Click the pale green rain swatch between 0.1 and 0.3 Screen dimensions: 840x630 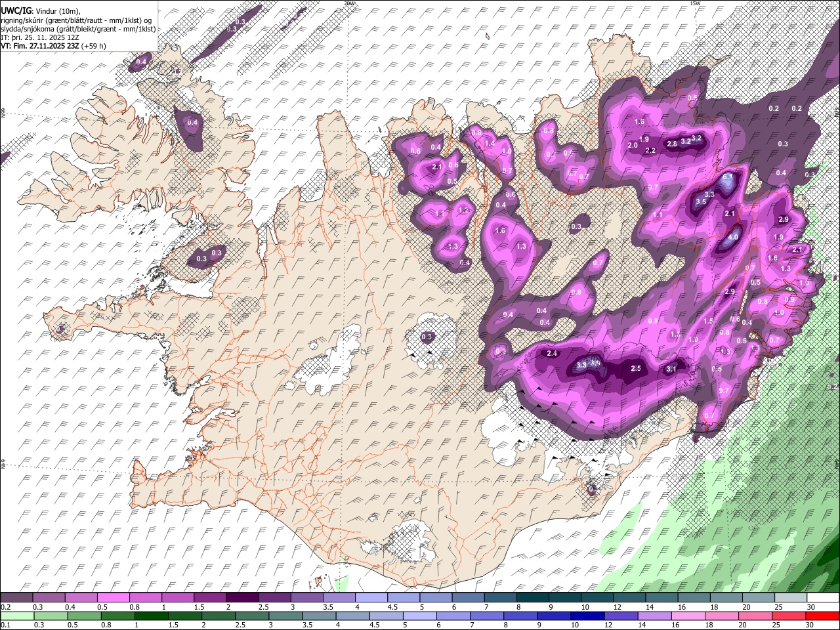pos(16,616)
